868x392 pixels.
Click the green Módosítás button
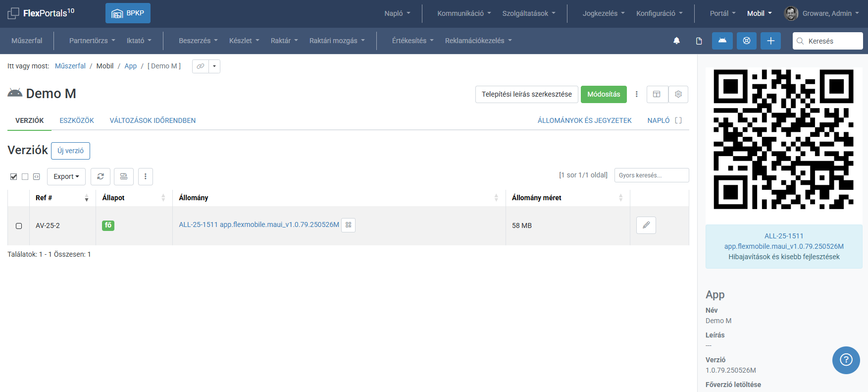click(604, 94)
